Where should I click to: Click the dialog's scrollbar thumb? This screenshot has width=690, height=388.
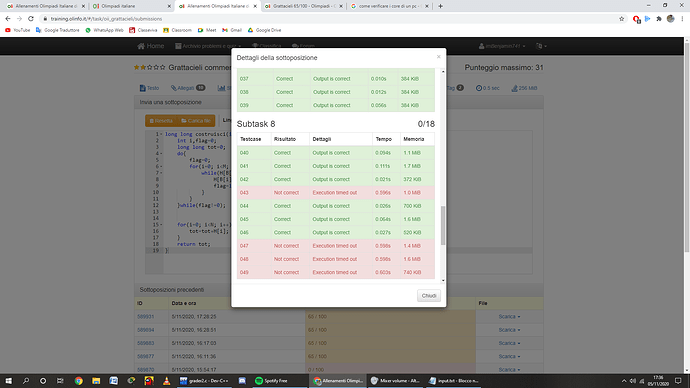(x=443, y=225)
